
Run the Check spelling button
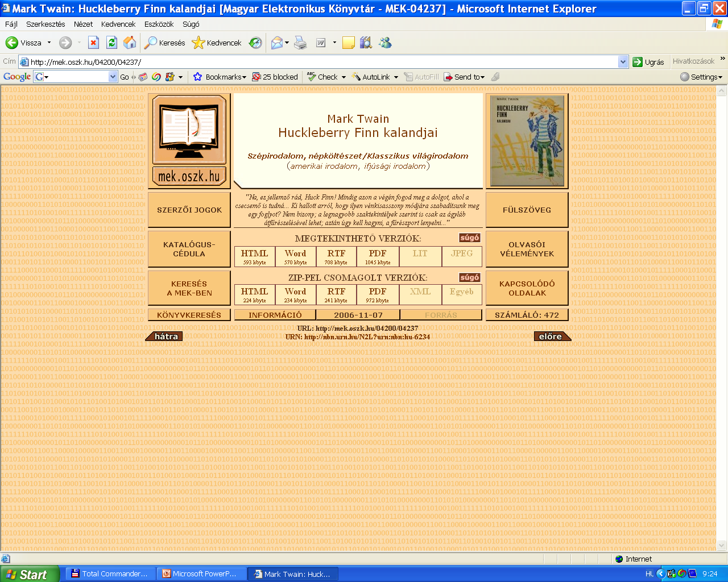click(x=322, y=77)
